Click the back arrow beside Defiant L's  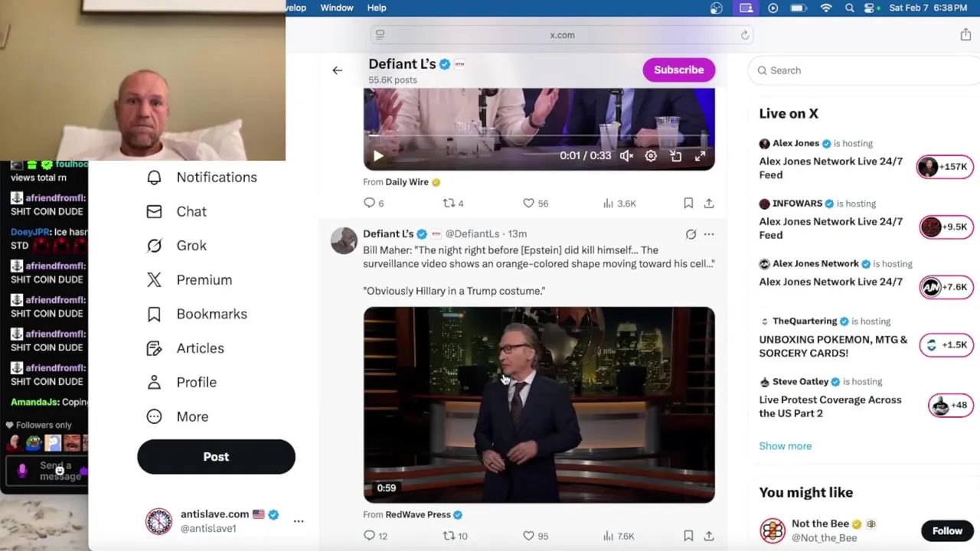pyautogui.click(x=337, y=70)
